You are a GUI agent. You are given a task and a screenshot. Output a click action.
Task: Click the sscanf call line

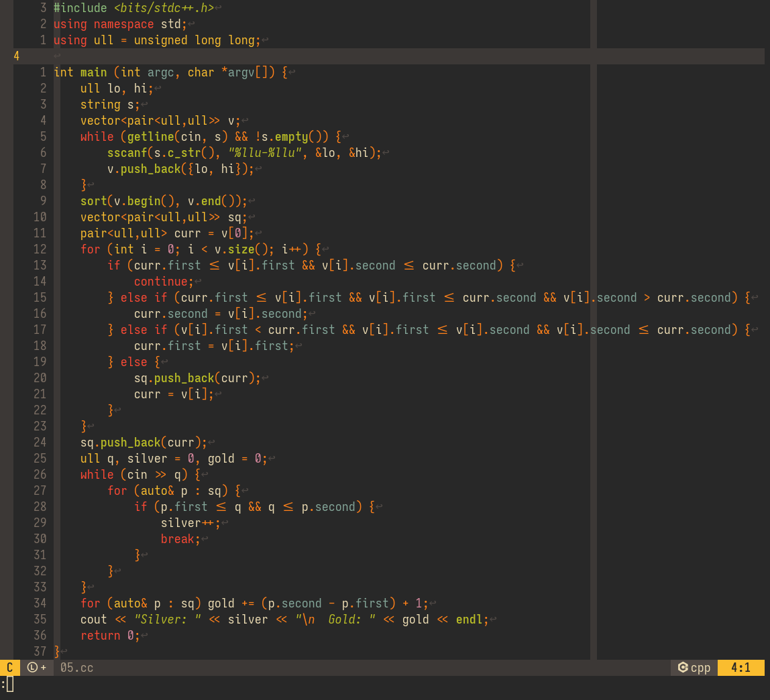[244, 153]
